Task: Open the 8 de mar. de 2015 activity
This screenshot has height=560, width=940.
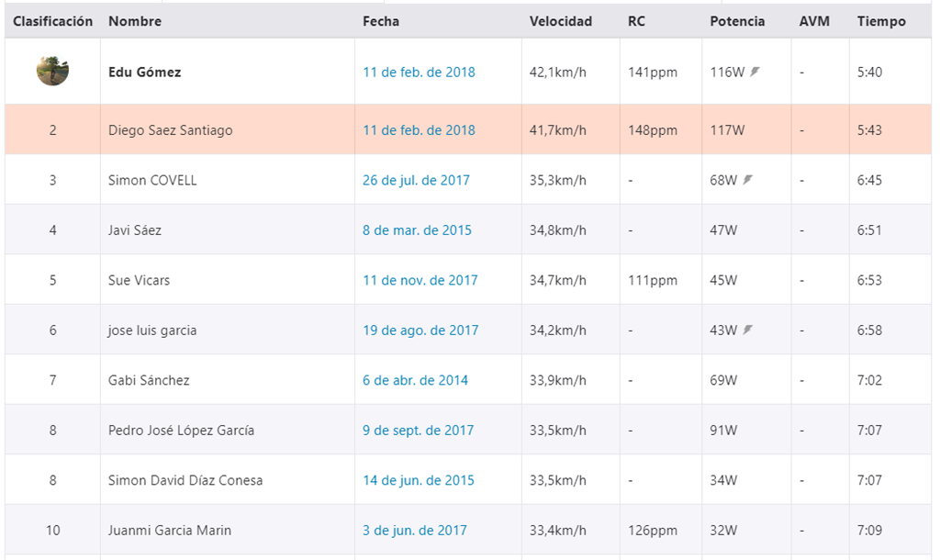Action: pyautogui.click(x=417, y=230)
